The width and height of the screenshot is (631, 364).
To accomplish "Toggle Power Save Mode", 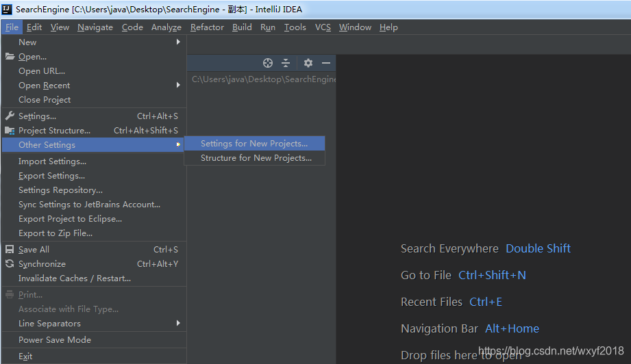I will [94, 340].
